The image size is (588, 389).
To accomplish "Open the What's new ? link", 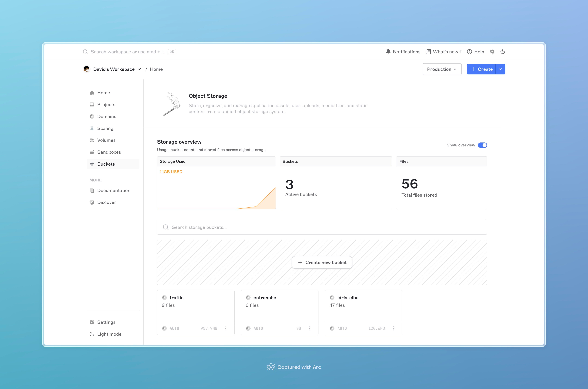I will 447,52.
